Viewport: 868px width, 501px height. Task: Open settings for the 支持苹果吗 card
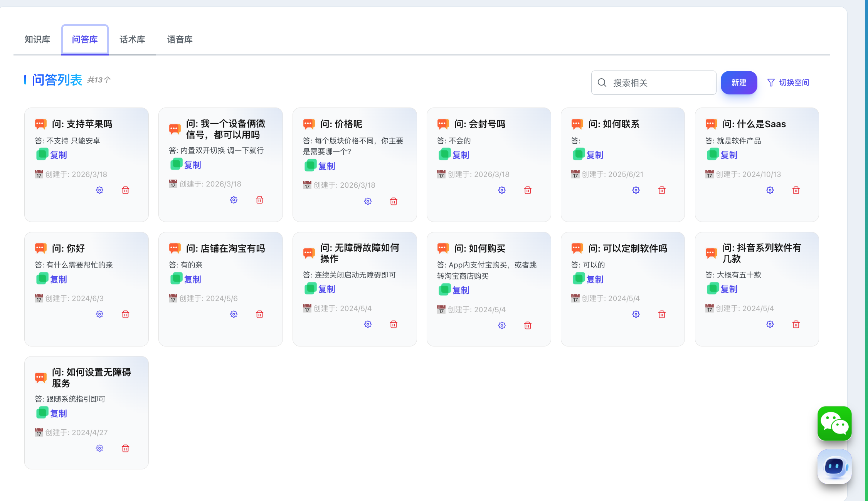(99, 190)
